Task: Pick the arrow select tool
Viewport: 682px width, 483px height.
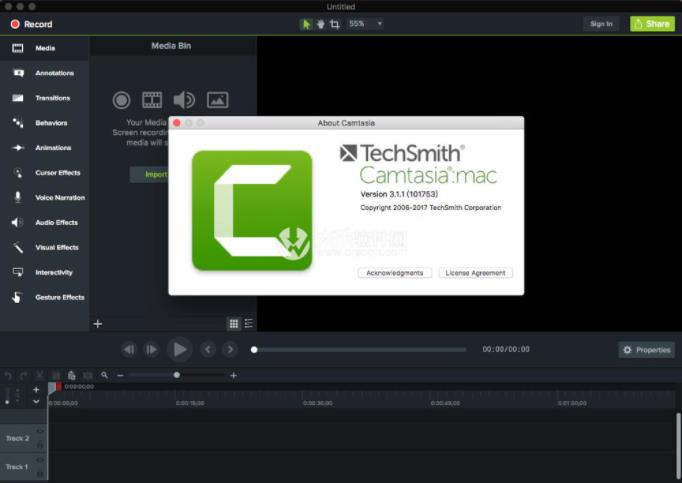Action: point(306,24)
